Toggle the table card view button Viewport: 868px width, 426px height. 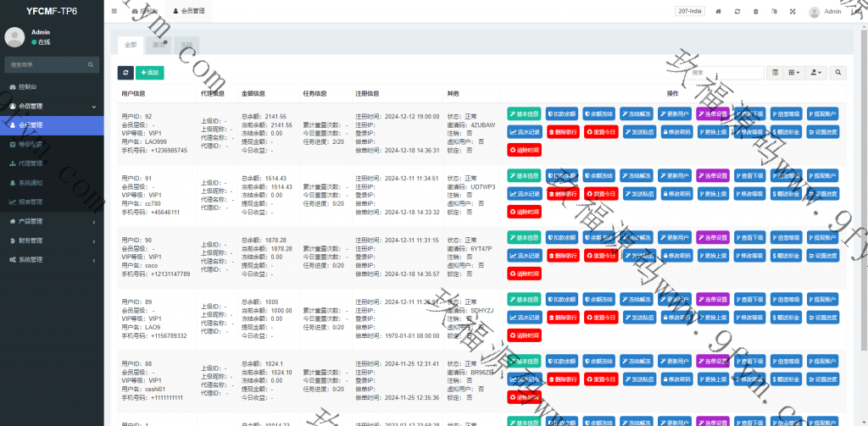[x=776, y=74]
